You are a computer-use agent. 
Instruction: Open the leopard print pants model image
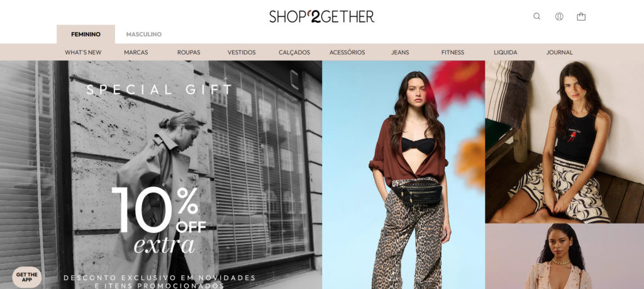pyautogui.click(x=403, y=174)
